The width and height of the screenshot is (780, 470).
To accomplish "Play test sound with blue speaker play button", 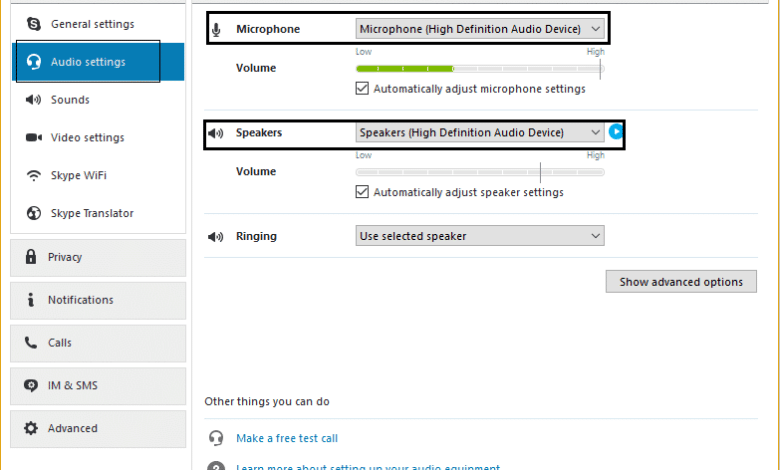I will tap(615, 132).
